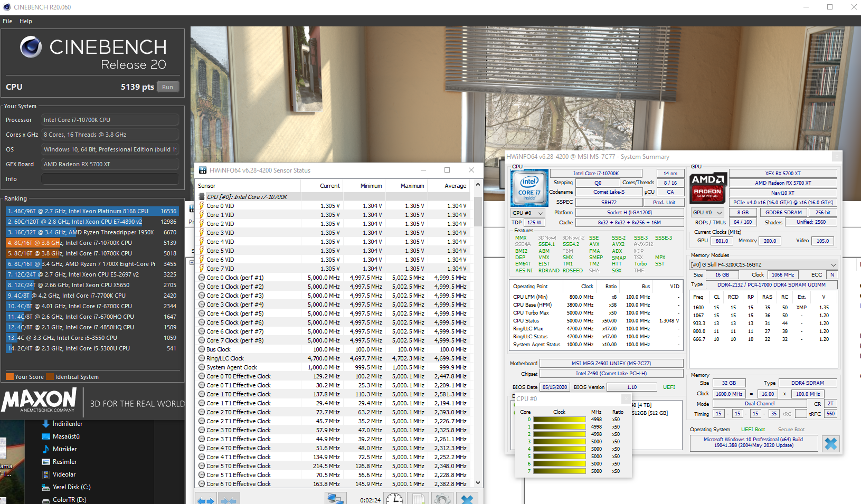This screenshot has height=504, width=861.
Task: Click lightning icon of Core 7 VID
Action: (x=202, y=269)
